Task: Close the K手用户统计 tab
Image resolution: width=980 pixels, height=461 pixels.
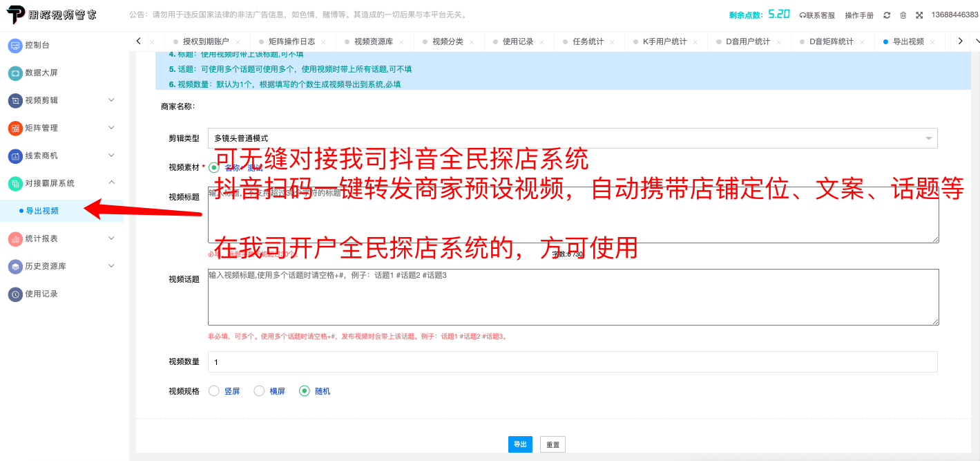Action: coord(695,42)
